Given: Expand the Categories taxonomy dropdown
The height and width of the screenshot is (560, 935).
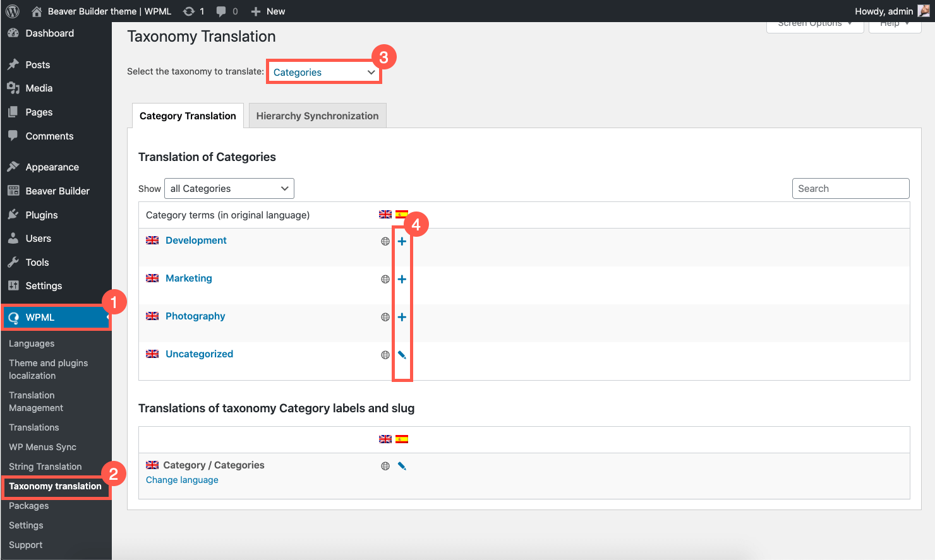Looking at the screenshot, I should (323, 72).
